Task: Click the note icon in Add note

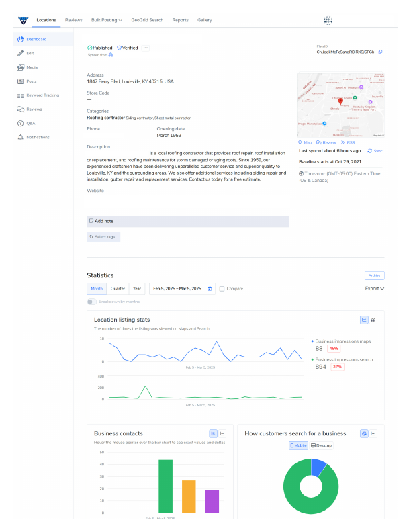Action: (x=91, y=221)
